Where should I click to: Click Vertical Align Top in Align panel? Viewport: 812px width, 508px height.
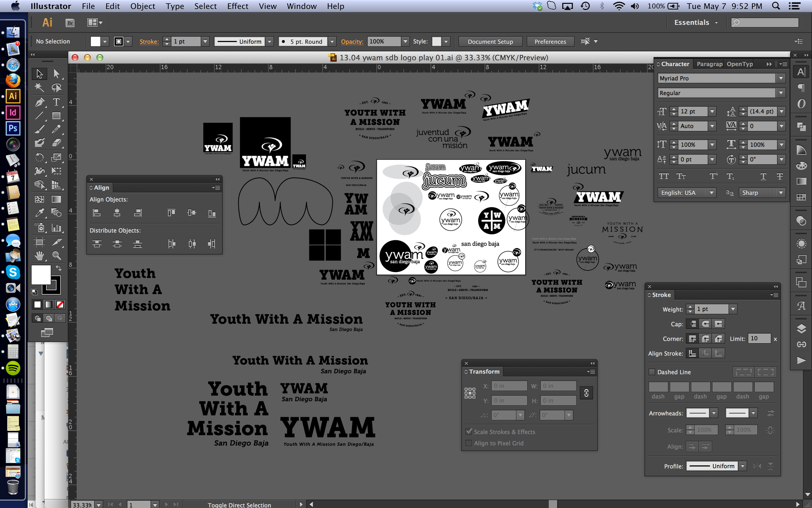pos(171,213)
